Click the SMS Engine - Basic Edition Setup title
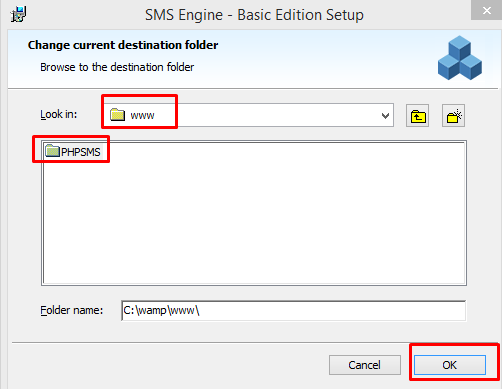 tap(254, 15)
